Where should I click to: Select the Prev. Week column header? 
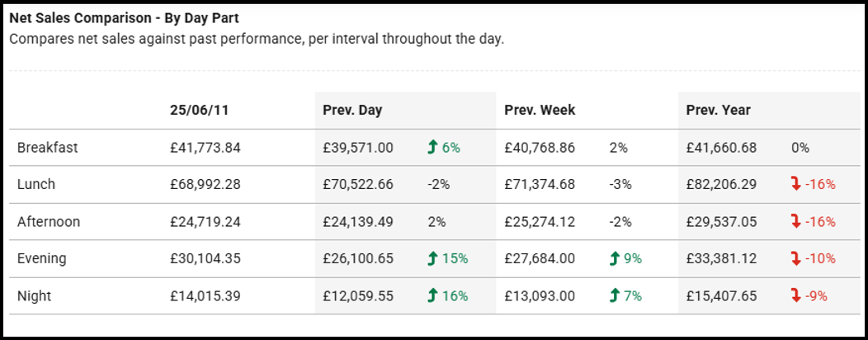(x=540, y=110)
